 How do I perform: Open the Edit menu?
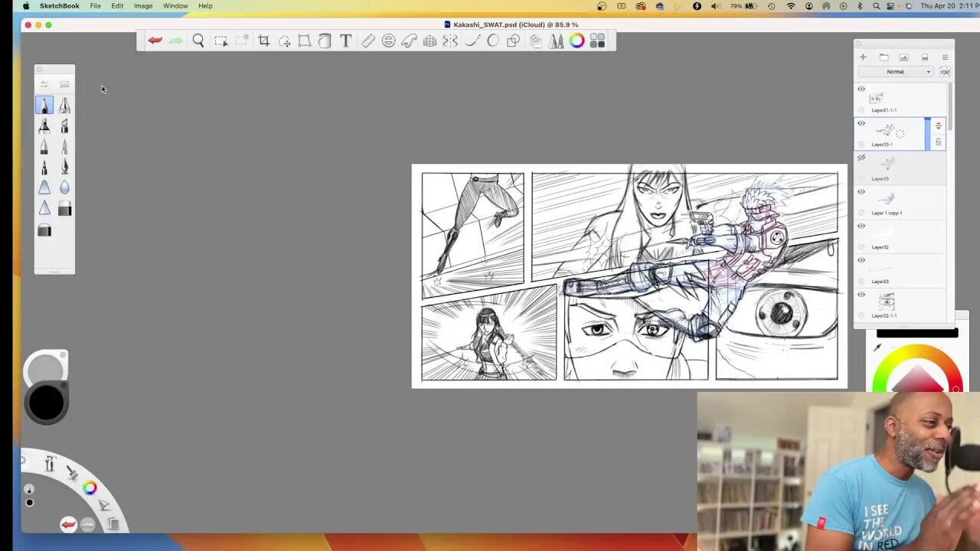pos(117,6)
